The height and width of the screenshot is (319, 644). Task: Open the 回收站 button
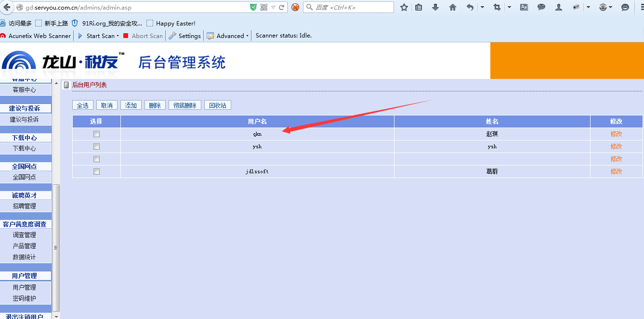(218, 105)
